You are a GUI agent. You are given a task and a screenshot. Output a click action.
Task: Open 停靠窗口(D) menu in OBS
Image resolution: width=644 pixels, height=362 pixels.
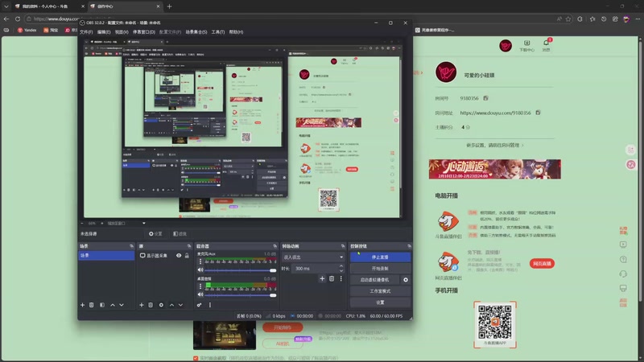144,32
